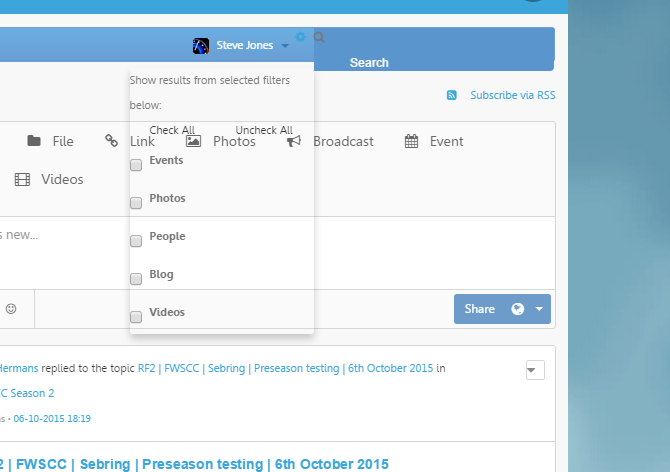670x472 pixels.
Task: Click the Search button
Action: click(369, 63)
